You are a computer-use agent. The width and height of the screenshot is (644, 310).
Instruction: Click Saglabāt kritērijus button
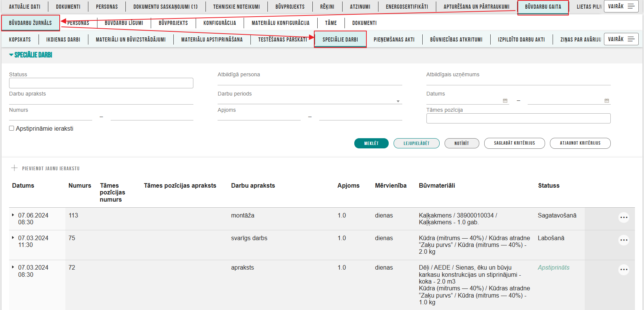click(514, 143)
